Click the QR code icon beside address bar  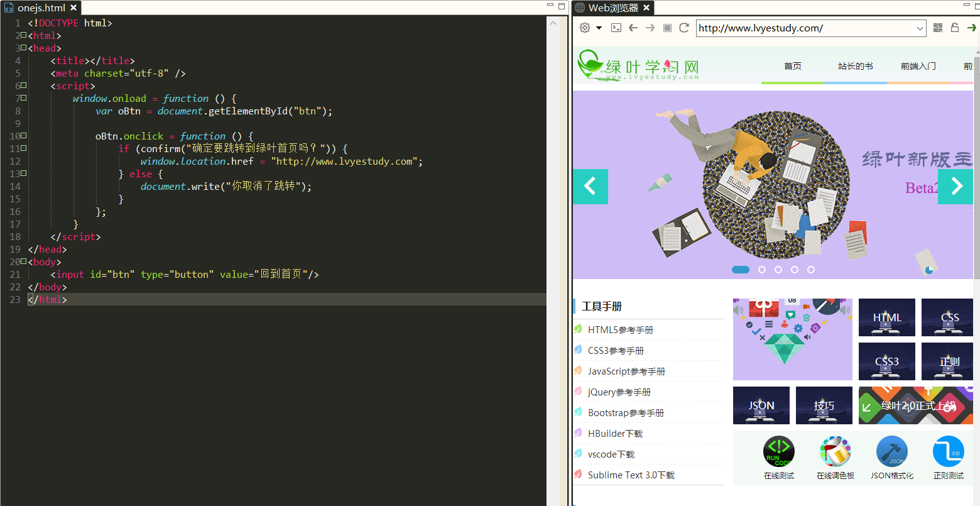pyautogui.click(x=937, y=28)
